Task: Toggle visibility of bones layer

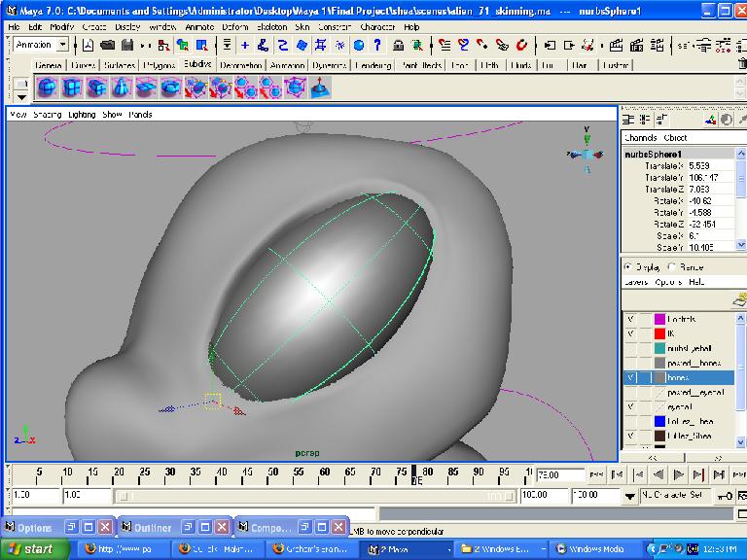Action: (630, 377)
